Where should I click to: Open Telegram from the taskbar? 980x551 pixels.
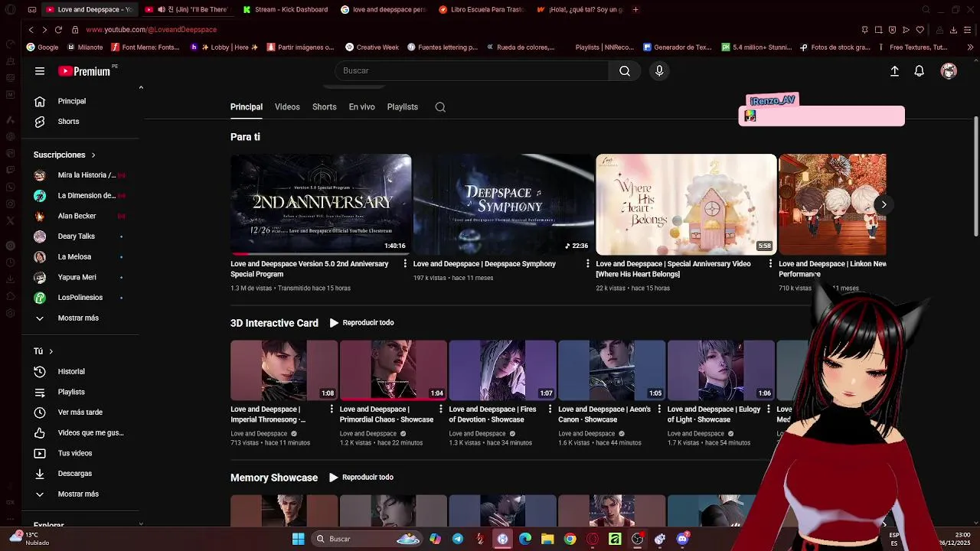coord(458,539)
